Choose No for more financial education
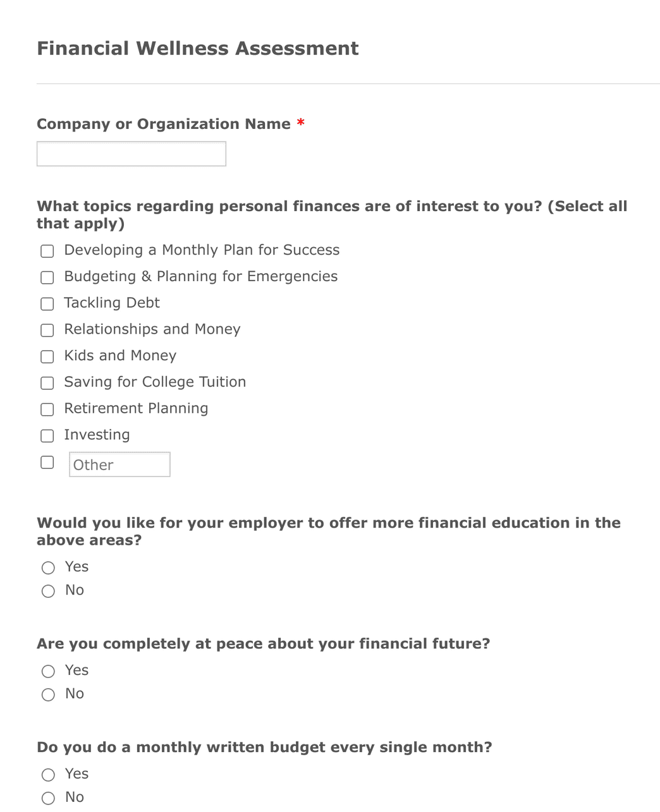Viewport: 660px width, 812px height. (48, 591)
